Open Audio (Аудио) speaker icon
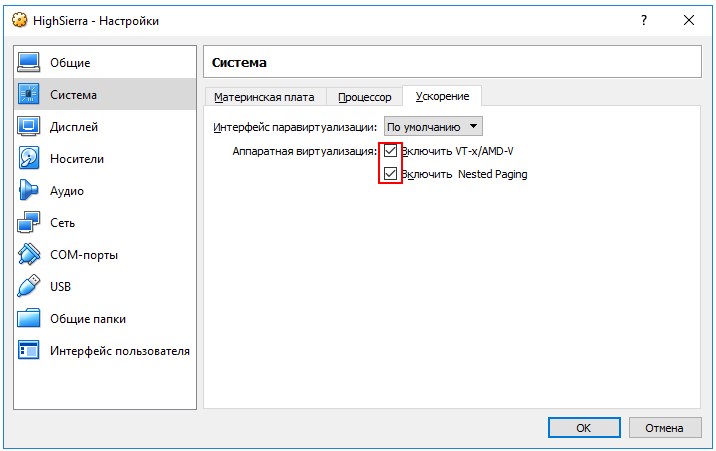Viewport: 716px width, 451px height. tap(29, 191)
